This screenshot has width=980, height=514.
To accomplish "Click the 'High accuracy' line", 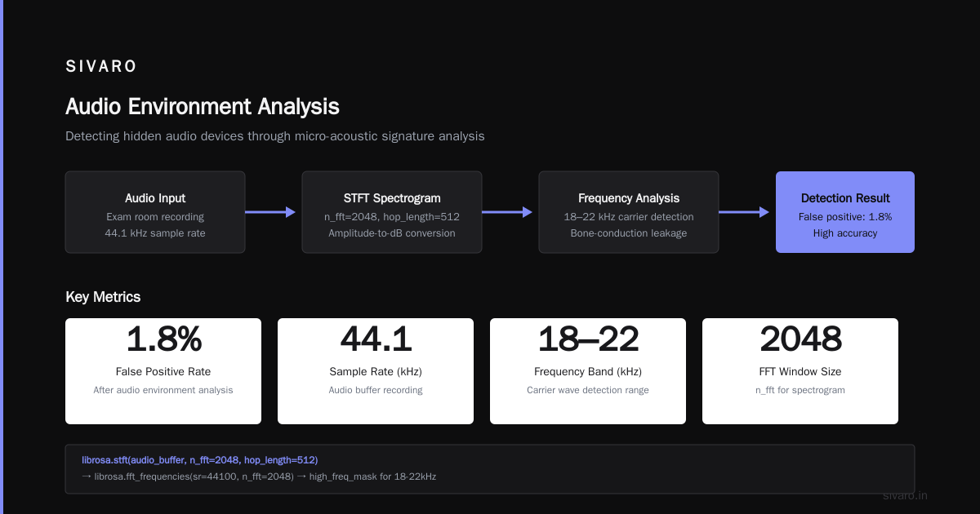I will tap(845, 233).
